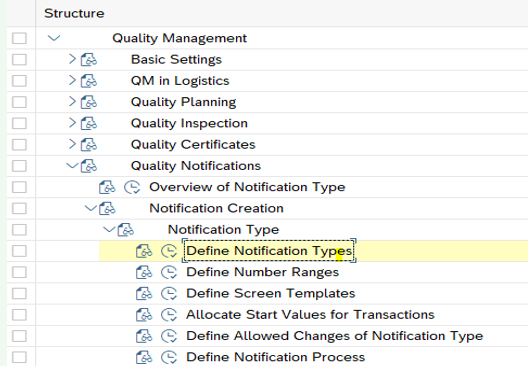Check the box beside the Define Notification Types row
The width and height of the screenshot is (528, 366).
[x=19, y=251]
